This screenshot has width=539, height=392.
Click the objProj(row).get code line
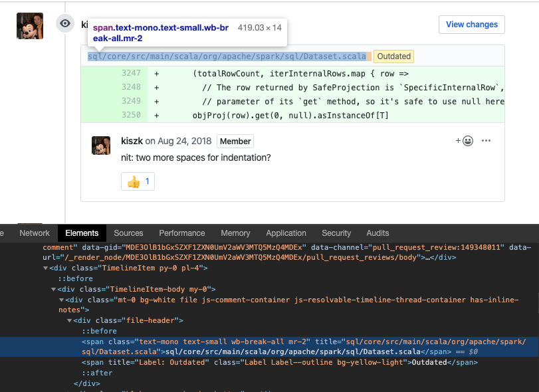[290, 116]
